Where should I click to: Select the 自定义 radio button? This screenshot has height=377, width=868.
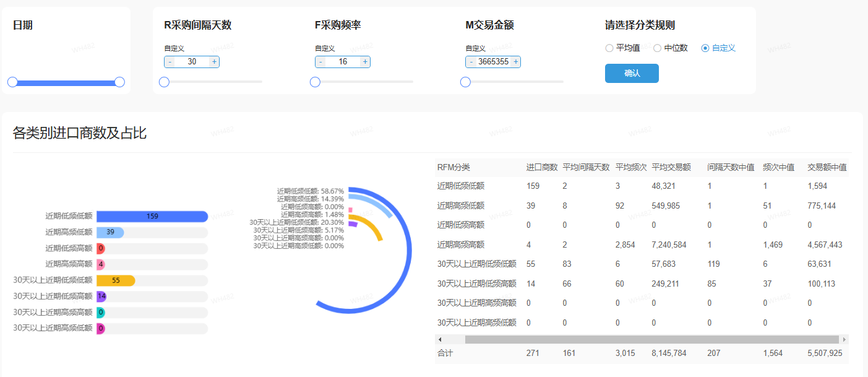705,48
